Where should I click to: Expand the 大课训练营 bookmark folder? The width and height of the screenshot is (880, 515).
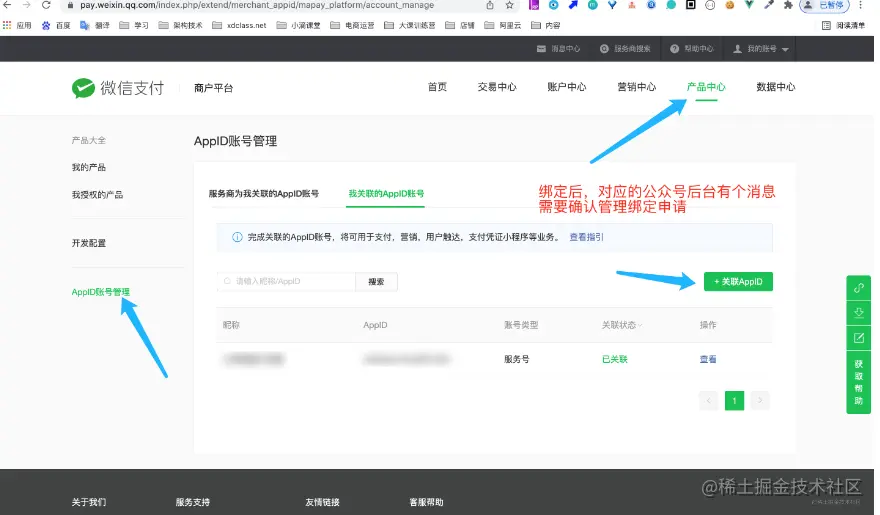(410, 25)
